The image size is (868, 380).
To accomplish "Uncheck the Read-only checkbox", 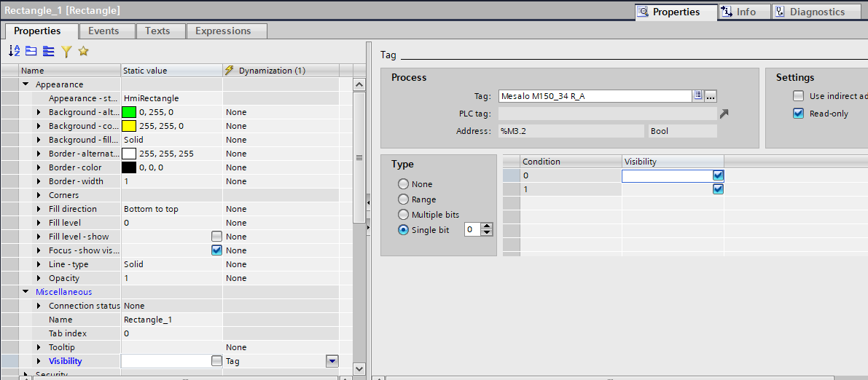I will (798, 114).
